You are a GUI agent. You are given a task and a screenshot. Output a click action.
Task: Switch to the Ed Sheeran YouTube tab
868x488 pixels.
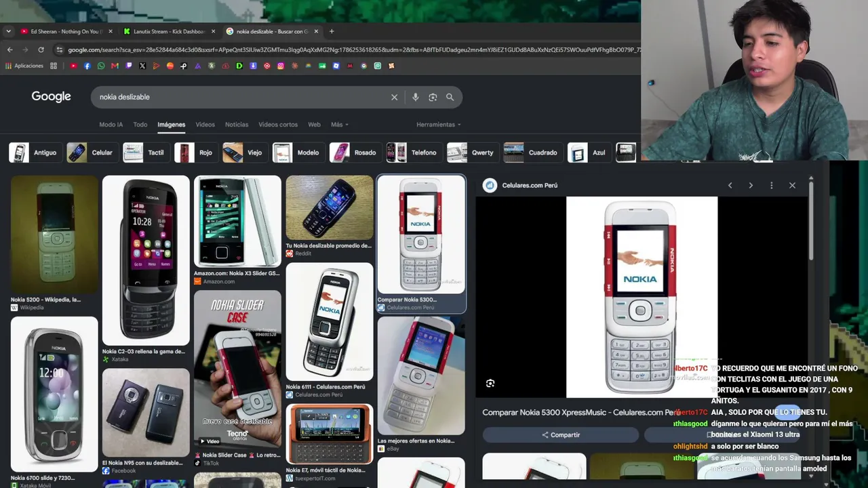66,31
